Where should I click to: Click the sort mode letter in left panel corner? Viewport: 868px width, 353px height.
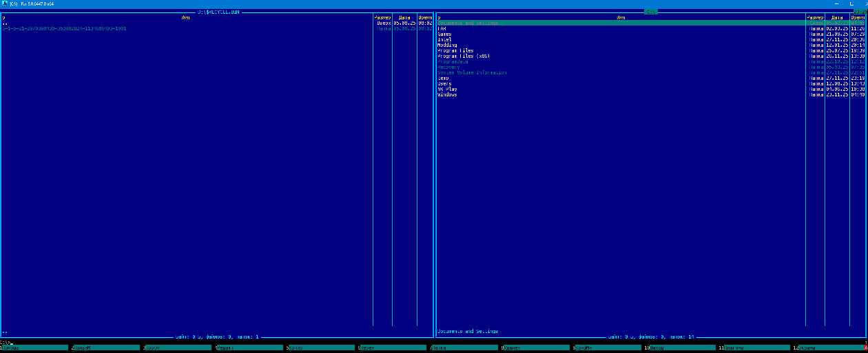point(3,18)
